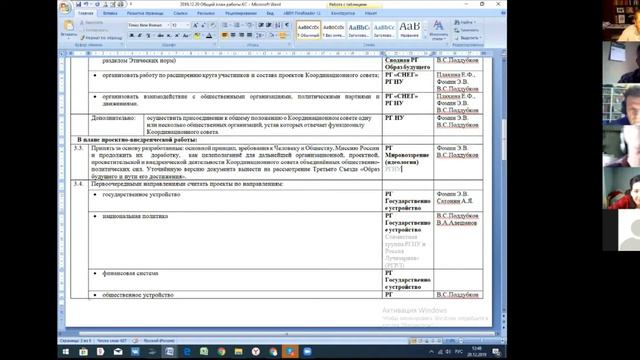Apply borders using the borders icon
This screenshot has height=360, width=640.
tap(283, 36)
